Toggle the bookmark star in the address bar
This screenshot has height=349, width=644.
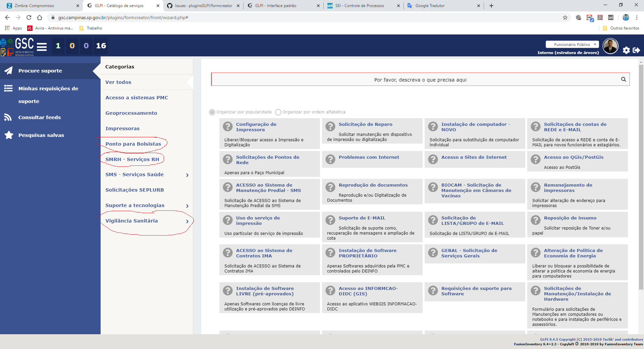[x=565, y=17]
